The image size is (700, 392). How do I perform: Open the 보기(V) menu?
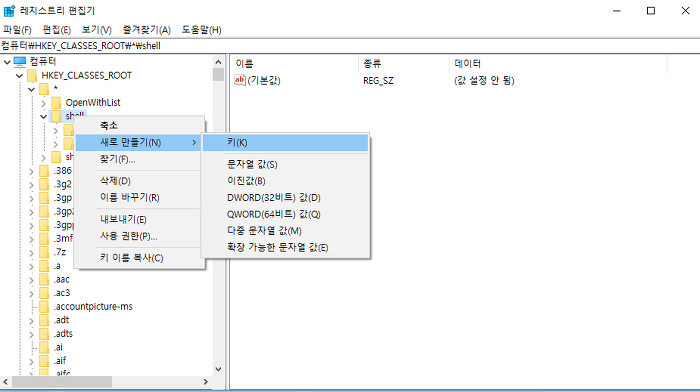(x=96, y=30)
